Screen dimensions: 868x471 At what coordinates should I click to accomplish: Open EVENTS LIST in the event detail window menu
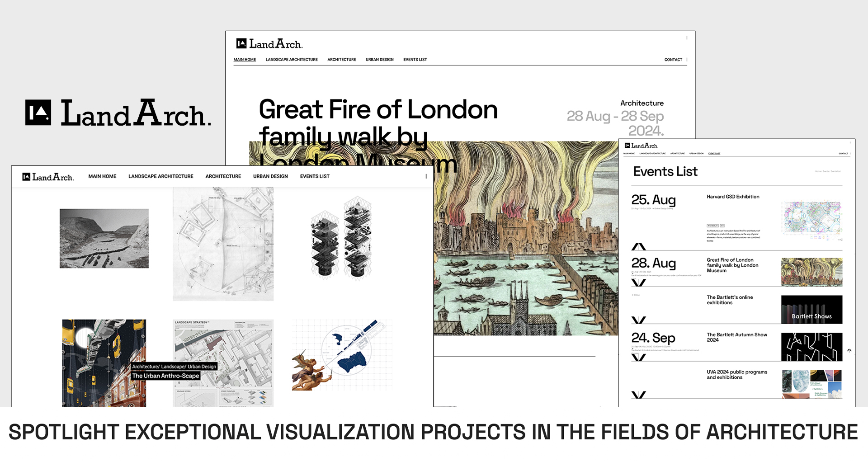[x=415, y=60]
